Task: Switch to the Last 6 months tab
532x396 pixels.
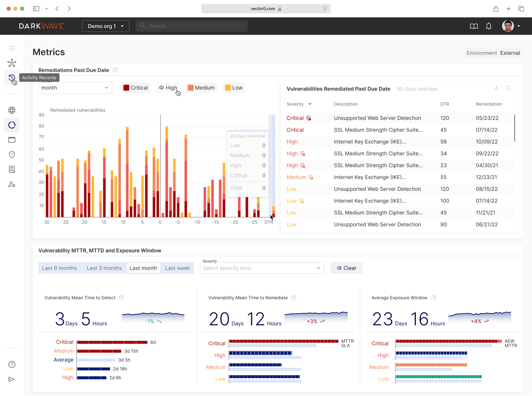Action: (x=59, y=268)
